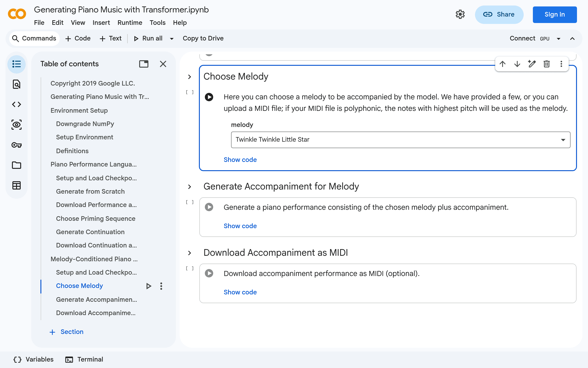This screenshot has width=588, height=368.
Task: Open Choose Melody section options menu
Action: click(161, 286)
